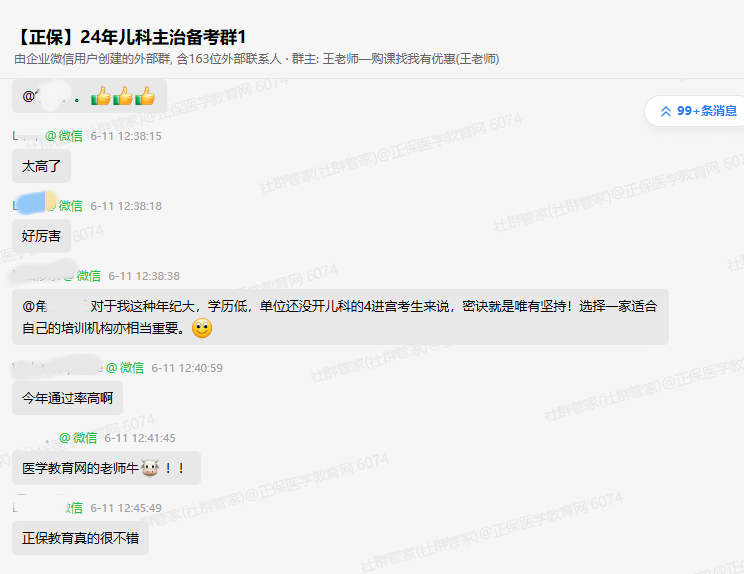Screen dimensions: 744x574
Task: Click the group owner info subtitle
Action: [x=257, y=59]
